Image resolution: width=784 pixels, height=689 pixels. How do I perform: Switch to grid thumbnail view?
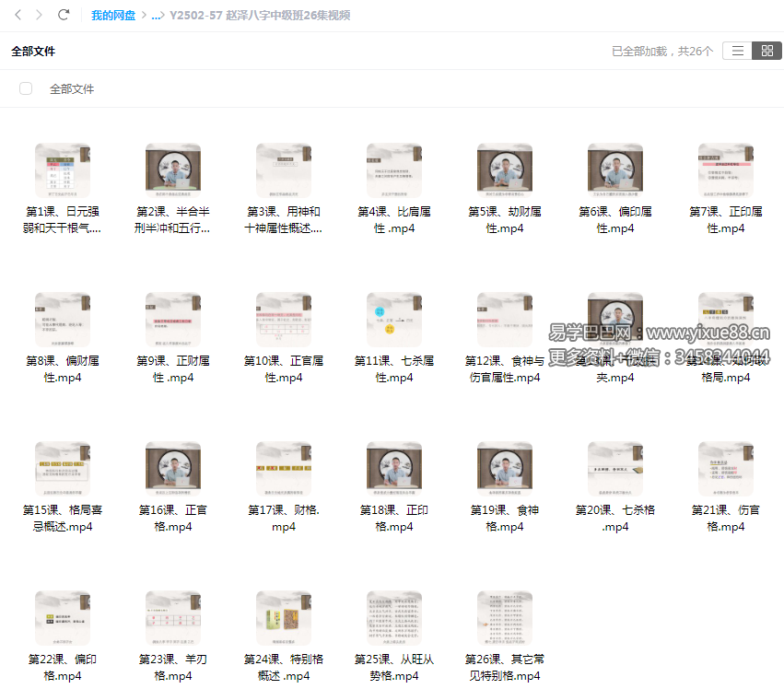pos(766,52)
